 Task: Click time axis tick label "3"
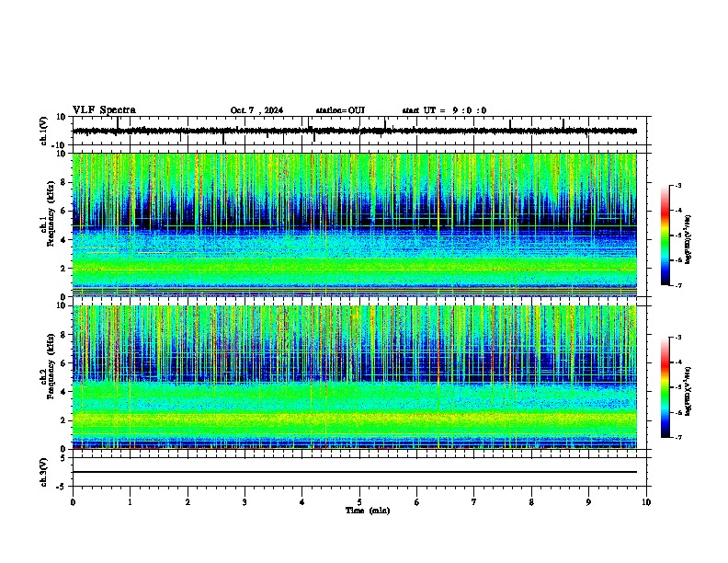(245, 502)
